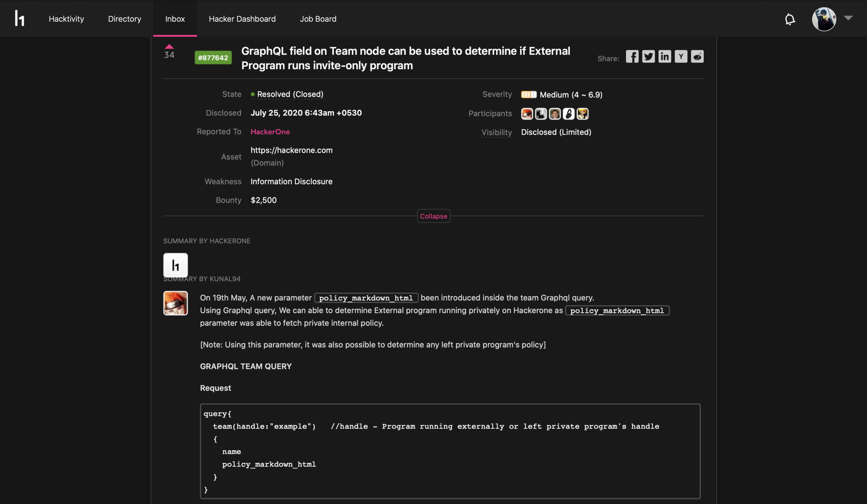Go to Hacktivity tab
Image resolution: width=867 pixels, height=504 pixels.
66,19
